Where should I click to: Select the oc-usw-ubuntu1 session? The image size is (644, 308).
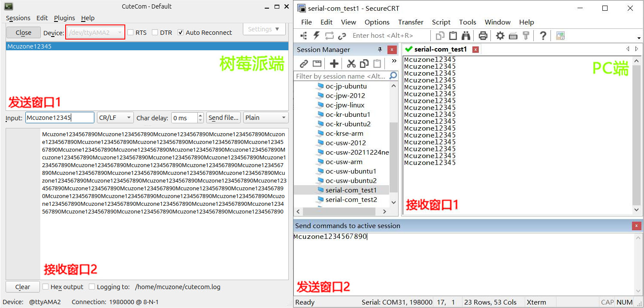coord(351,171)
